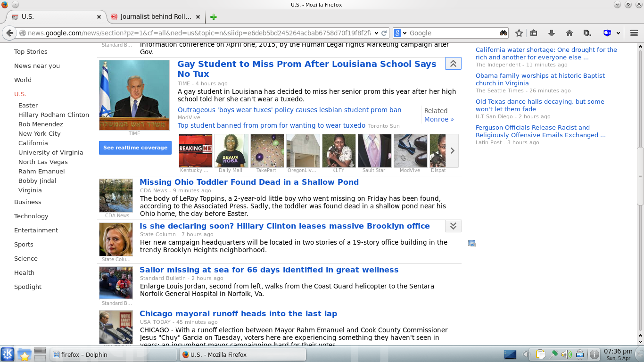Open the ABE extension dropdown arrow

[x=618, y=33]
